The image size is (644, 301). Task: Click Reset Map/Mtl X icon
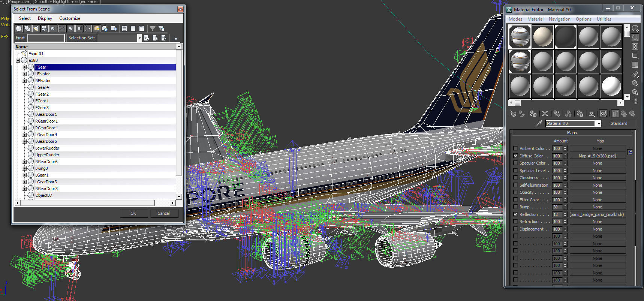[545, 114]
